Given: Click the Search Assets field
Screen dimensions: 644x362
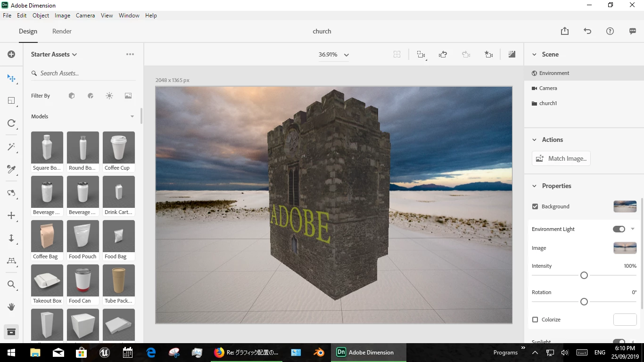Looking at the screenshot, I should click(83, 73).
